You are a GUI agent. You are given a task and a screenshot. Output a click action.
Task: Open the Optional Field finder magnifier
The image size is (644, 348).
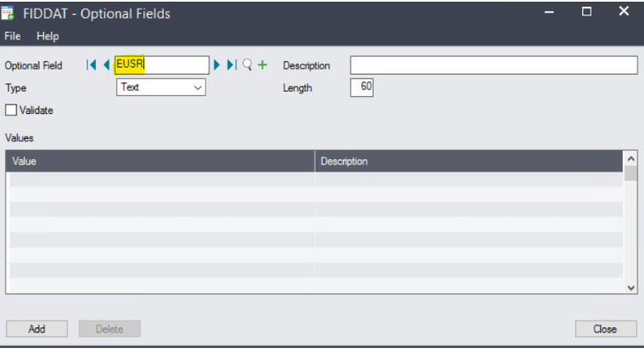[247, 66]
